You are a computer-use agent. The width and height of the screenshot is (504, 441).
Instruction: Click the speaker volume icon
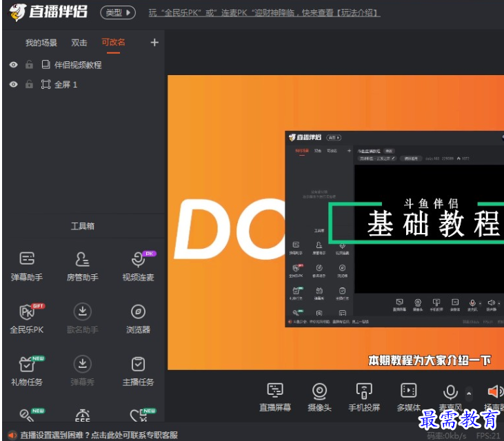495,391
